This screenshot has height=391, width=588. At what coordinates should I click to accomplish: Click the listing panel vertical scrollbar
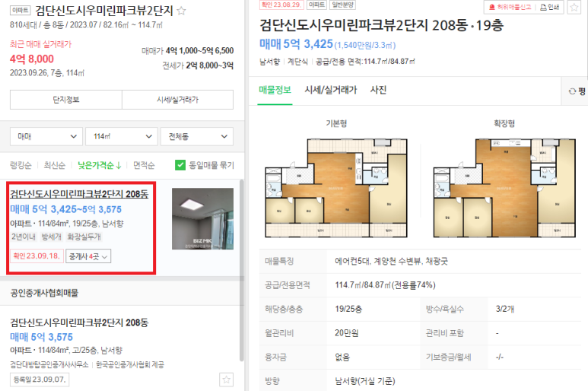coord(242,270)
